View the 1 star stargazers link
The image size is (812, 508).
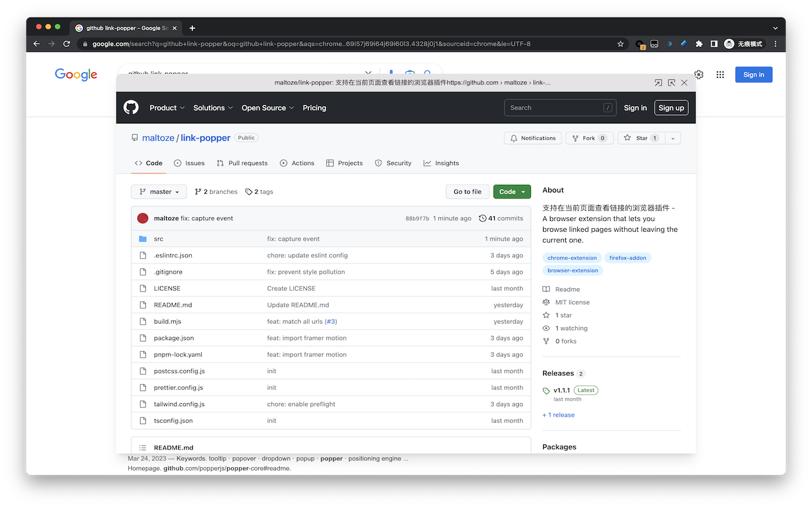point(557,315)
